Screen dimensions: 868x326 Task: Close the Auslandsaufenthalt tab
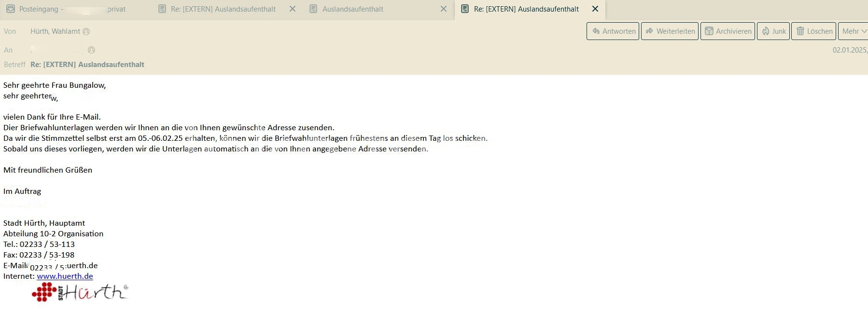tap(444, 9)
